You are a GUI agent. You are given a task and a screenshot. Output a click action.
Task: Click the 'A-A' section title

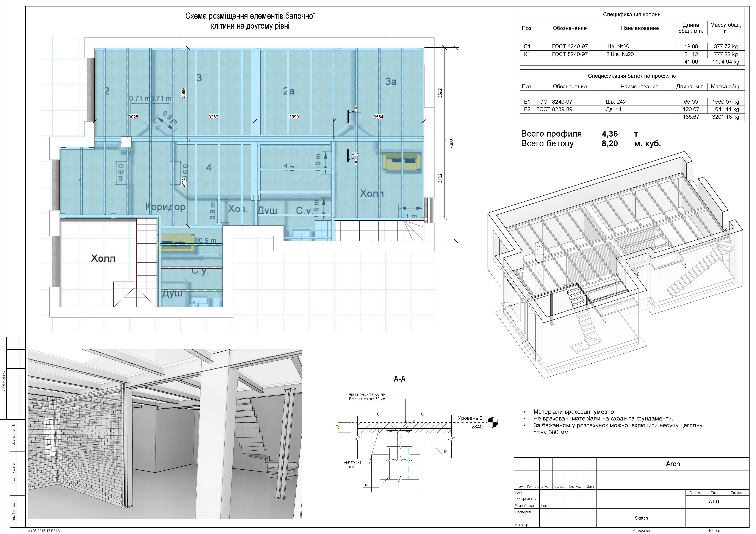pos(399,379)
